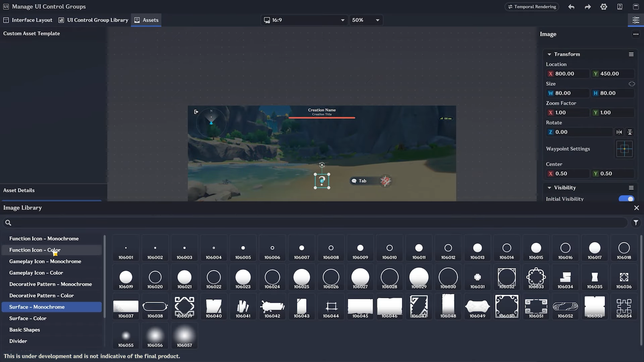Open the 16:9 aspect ratio dropdown

(304, 20)
